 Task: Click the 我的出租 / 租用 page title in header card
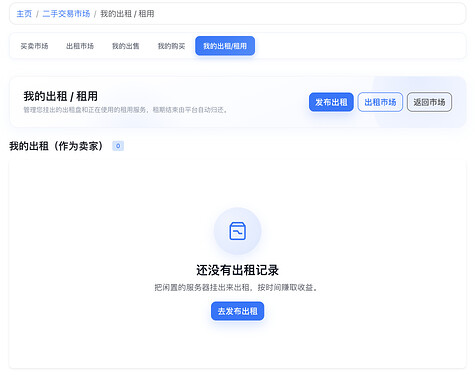61,96
